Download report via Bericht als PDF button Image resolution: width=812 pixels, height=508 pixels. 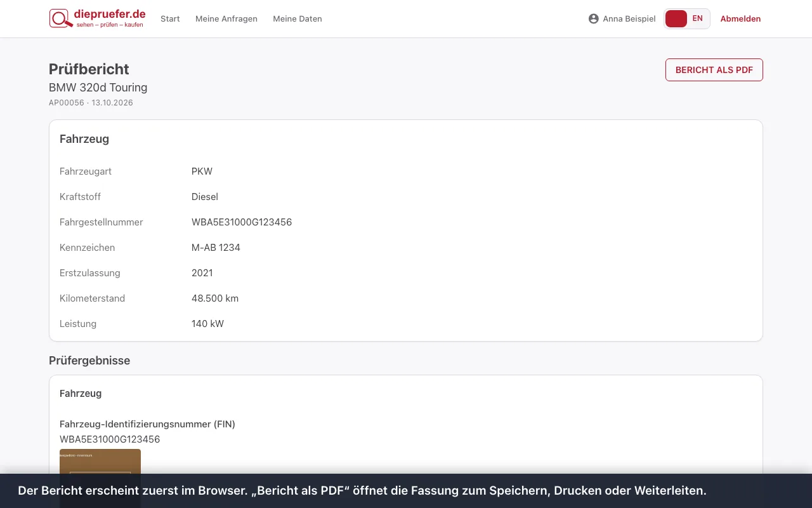pos(714,70)
